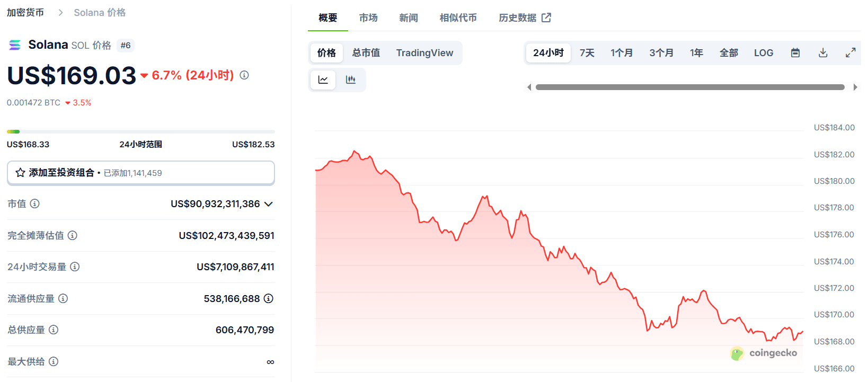Viewport: 868px width, 382px height.
Task: Expand chart to fullscreen
Action: [x=851, y=53]
